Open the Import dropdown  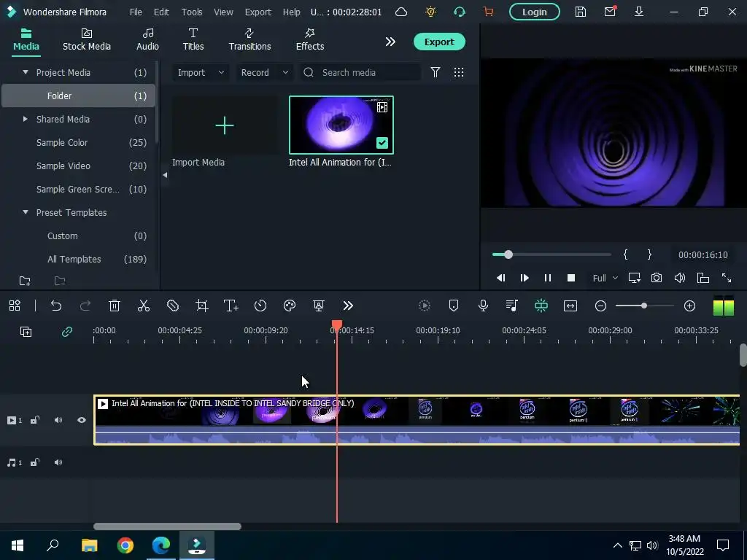[x=201, y=72]
